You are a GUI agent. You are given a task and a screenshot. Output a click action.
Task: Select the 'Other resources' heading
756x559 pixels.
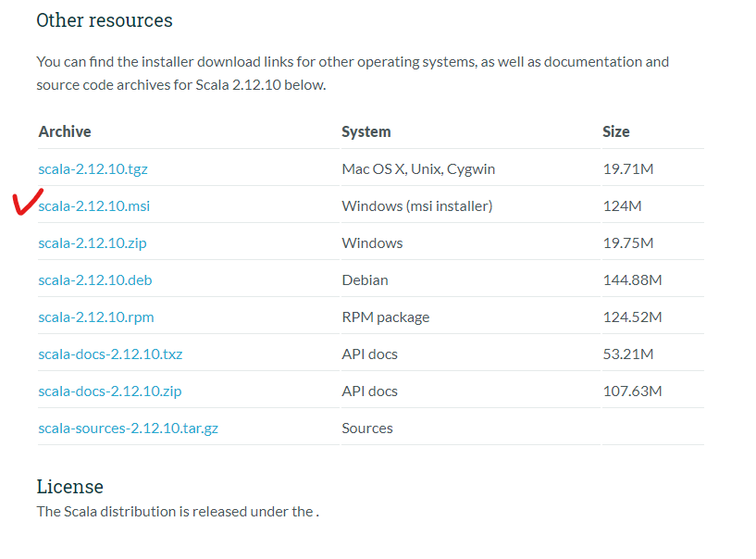tap(105, 20)
